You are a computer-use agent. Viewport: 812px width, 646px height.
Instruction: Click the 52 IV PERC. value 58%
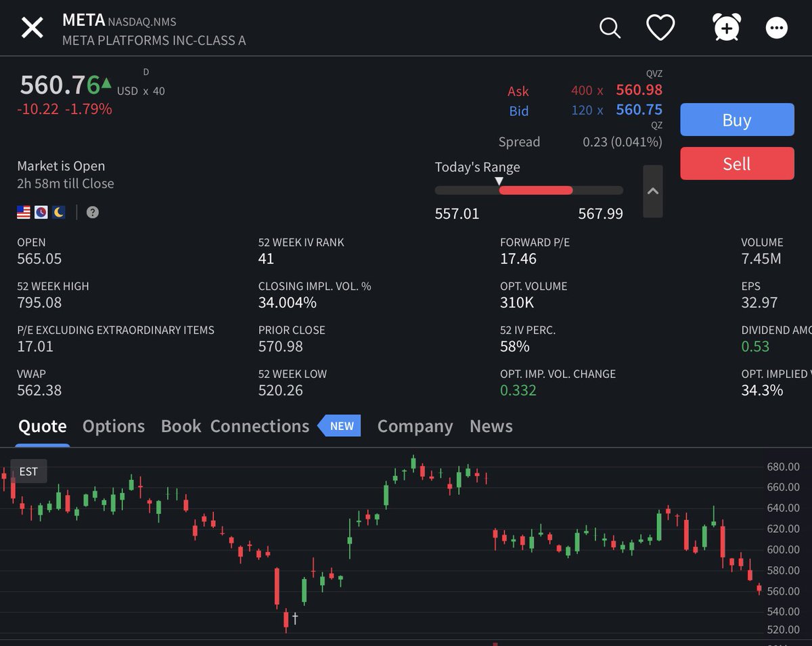[515, 347]
